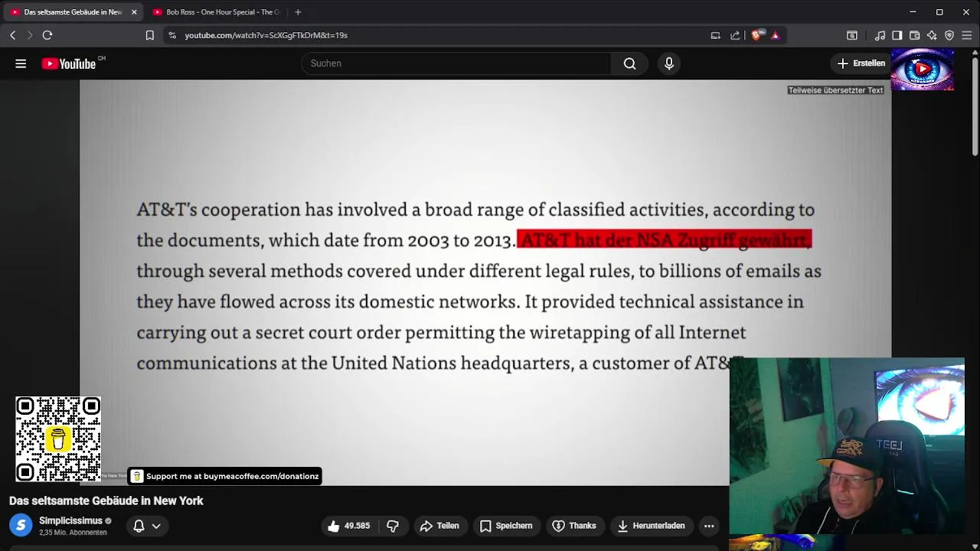Bookmark this page via bookmark icon
980x551 pixels.
[150, 35]
